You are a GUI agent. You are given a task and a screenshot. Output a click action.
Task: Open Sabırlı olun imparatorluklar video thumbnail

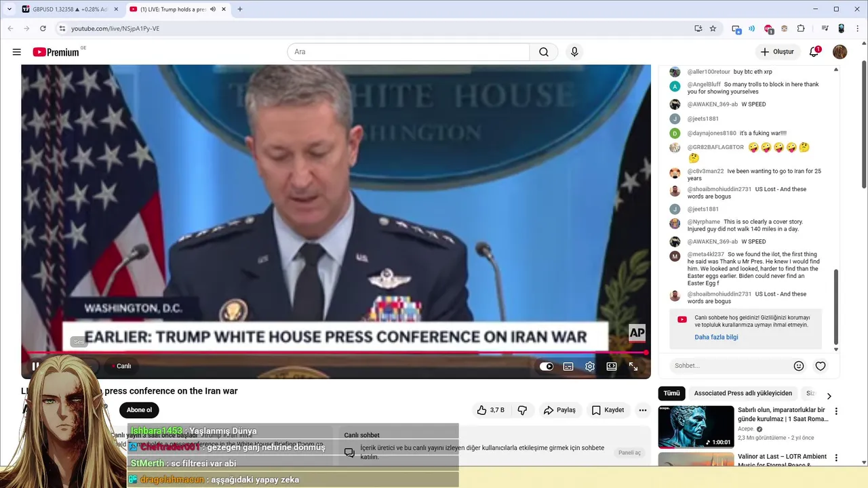[x=696, y=427]
